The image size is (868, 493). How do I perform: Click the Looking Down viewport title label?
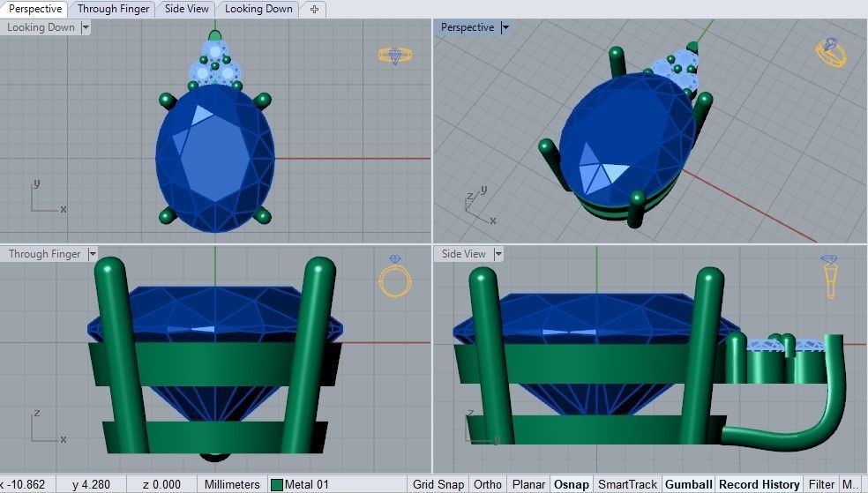(41, 27)
